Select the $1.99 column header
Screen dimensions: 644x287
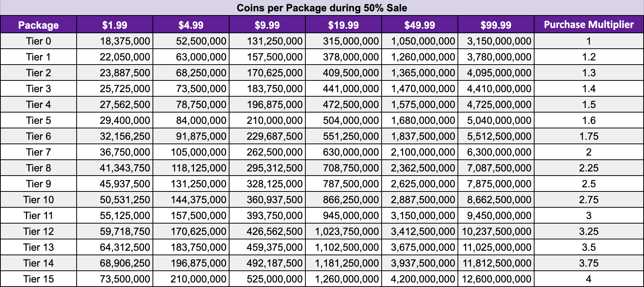click(x=115, y=25)
